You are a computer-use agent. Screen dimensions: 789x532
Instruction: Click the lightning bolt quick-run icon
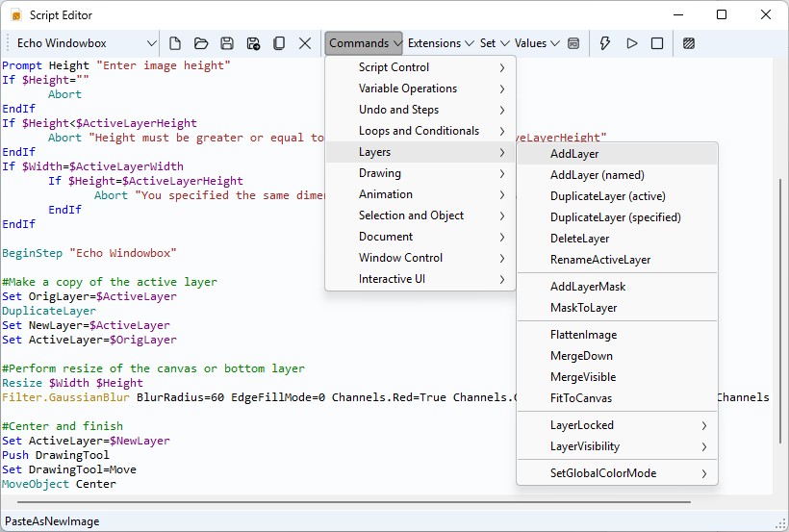pyautogui.click(x=605, y=43)
